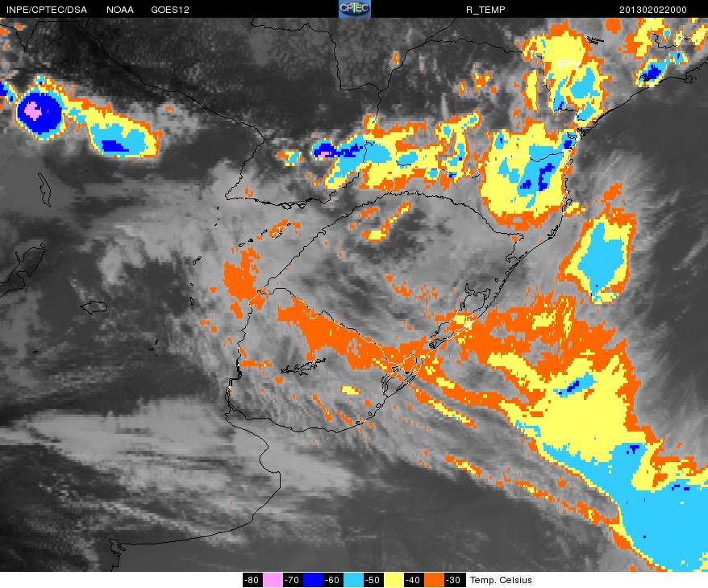
Task: Click the timestamp 201302022000
Action: (653, 10)
